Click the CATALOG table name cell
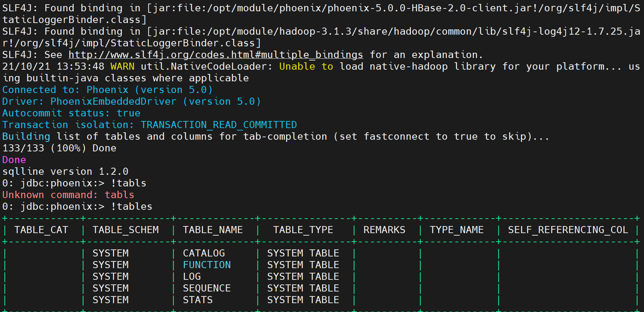 (x=204, y=253)
